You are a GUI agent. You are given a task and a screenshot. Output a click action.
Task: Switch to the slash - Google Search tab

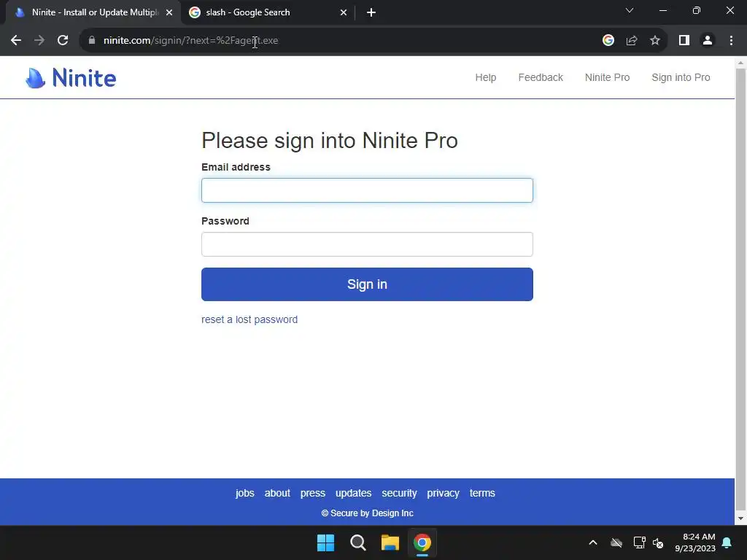268,12
